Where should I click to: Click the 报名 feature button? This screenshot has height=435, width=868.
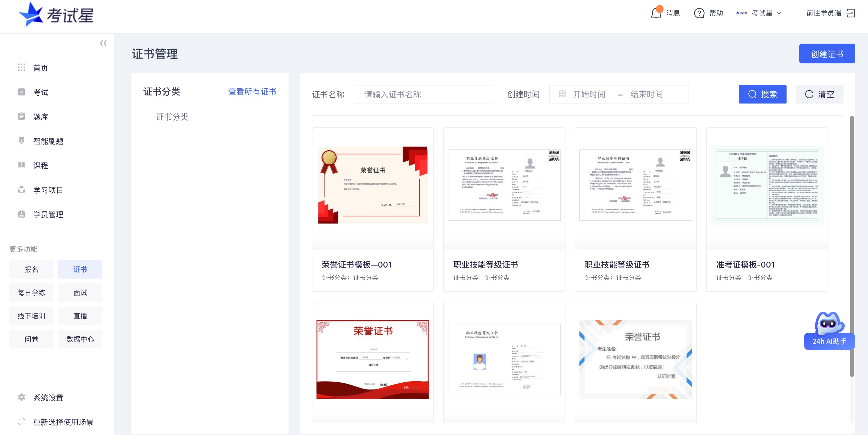(31, 269)
